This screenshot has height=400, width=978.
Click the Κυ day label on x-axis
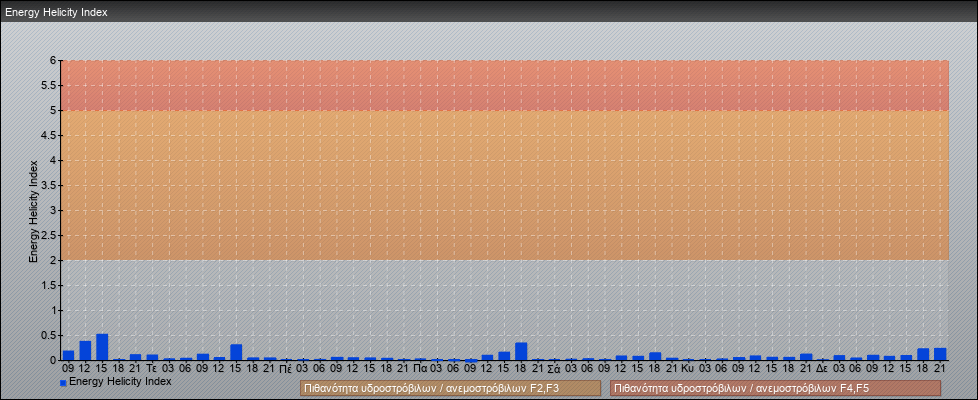[x=688, y=368]
